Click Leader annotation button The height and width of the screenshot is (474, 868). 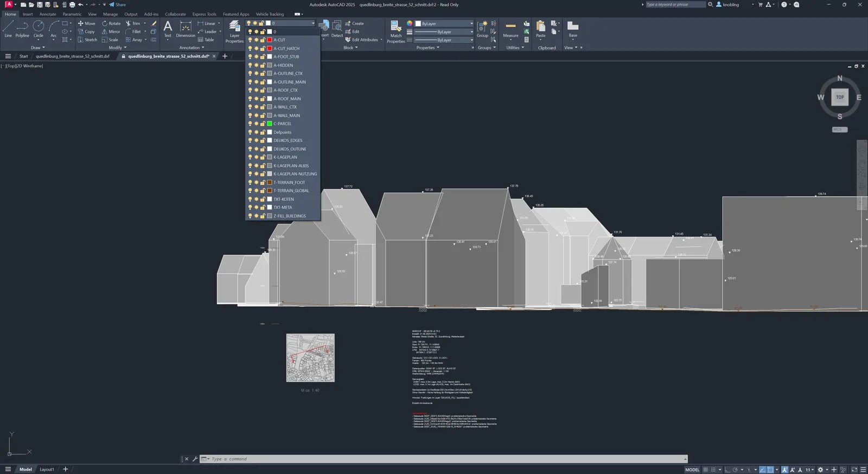pos(207,31)
